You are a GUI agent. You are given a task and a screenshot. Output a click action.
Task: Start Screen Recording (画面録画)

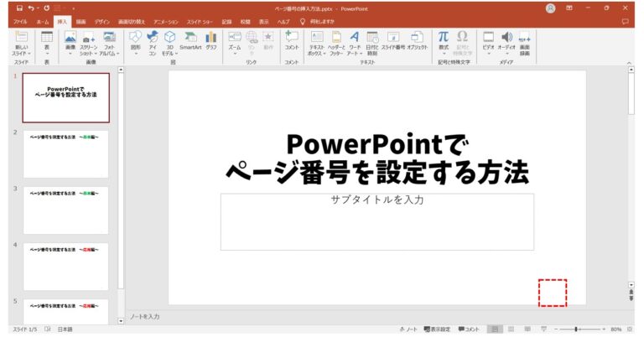point(524,43)
